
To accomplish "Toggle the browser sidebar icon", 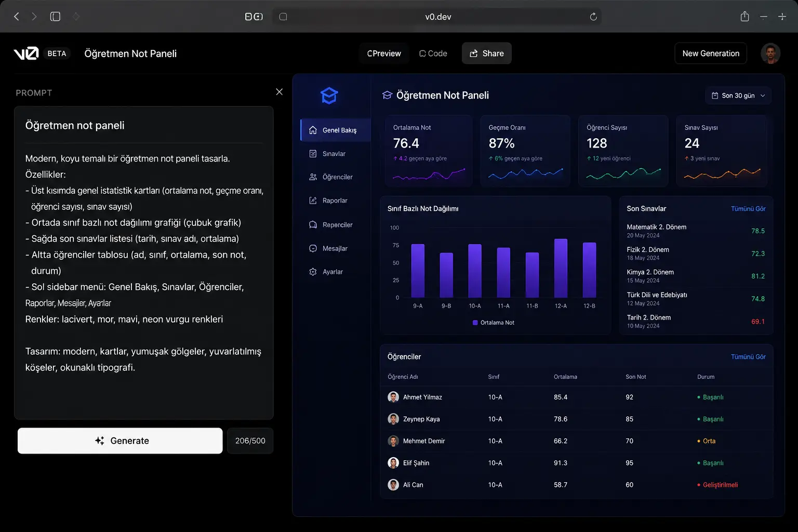I will coord(55,17).
